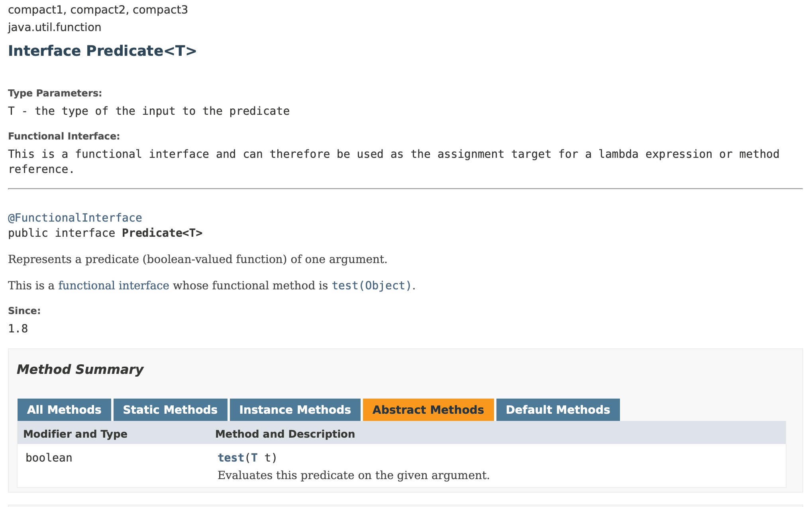
Task: Switch to the All Methods tab
Action: (x=64, y=410)
